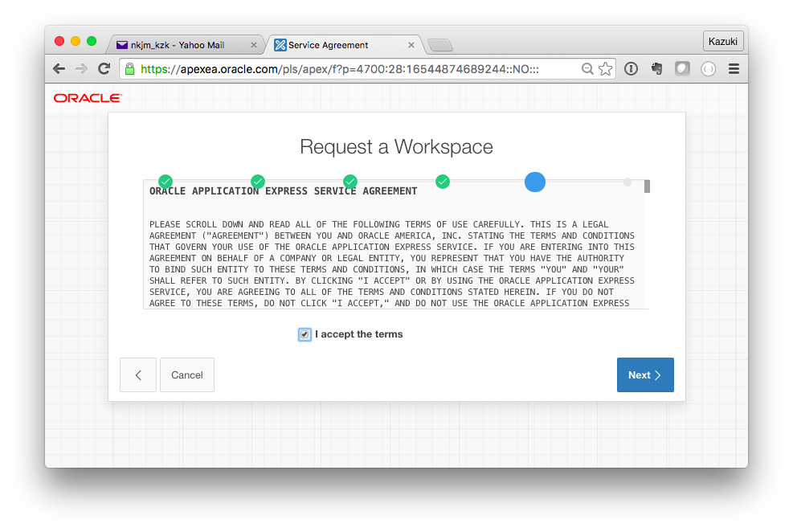793x532 pixels.
Task: Close the Service Agreement tab
Action: click(x=411, y=45)
